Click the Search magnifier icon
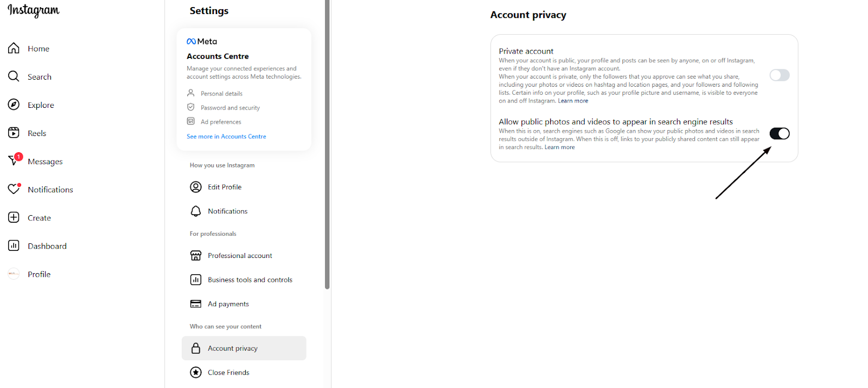Image resolution: width=868 pixels, height=388 pixels. click(x=14, y=76)
